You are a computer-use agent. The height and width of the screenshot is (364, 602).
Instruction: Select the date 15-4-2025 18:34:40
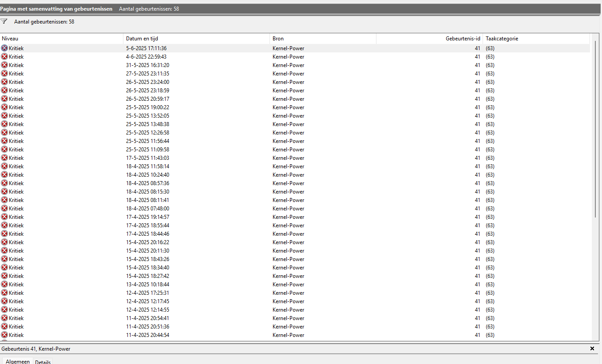click(x=147, y=268)
